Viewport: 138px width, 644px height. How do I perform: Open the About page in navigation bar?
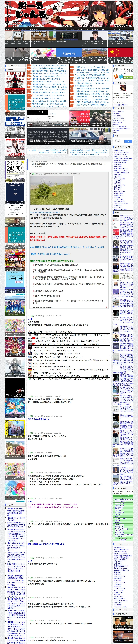click(25, 30)
